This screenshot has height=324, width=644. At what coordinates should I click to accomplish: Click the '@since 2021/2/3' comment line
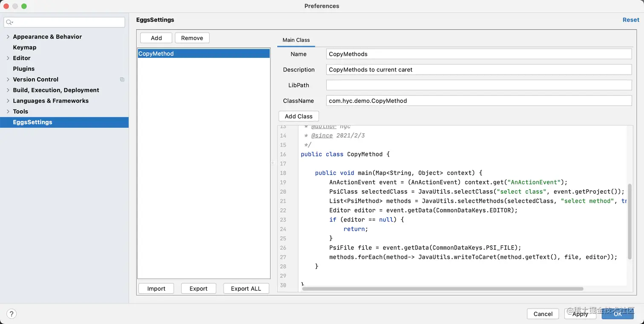pyautogui.click(x=334, y=135)
